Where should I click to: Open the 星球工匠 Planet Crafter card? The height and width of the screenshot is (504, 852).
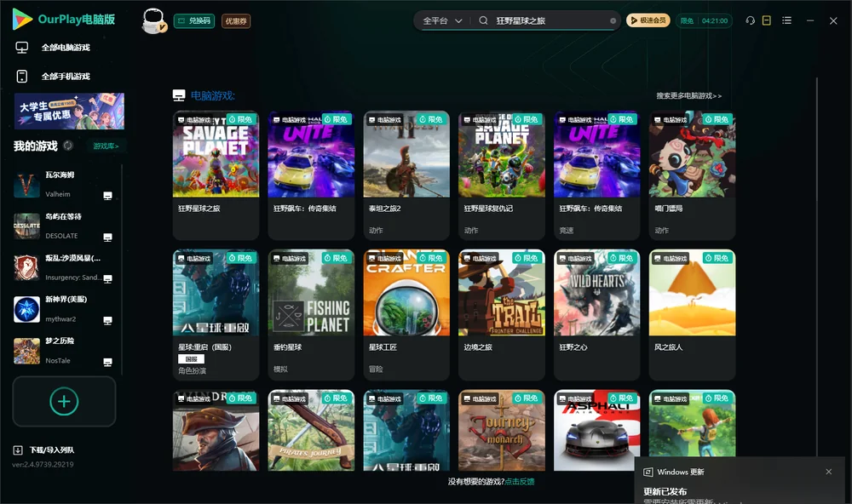(x=406, y=314)
